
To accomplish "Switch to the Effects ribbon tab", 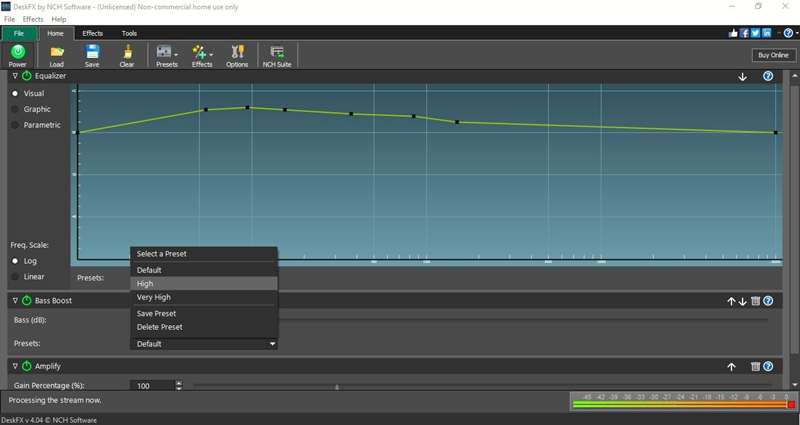I will pos(92,33).
